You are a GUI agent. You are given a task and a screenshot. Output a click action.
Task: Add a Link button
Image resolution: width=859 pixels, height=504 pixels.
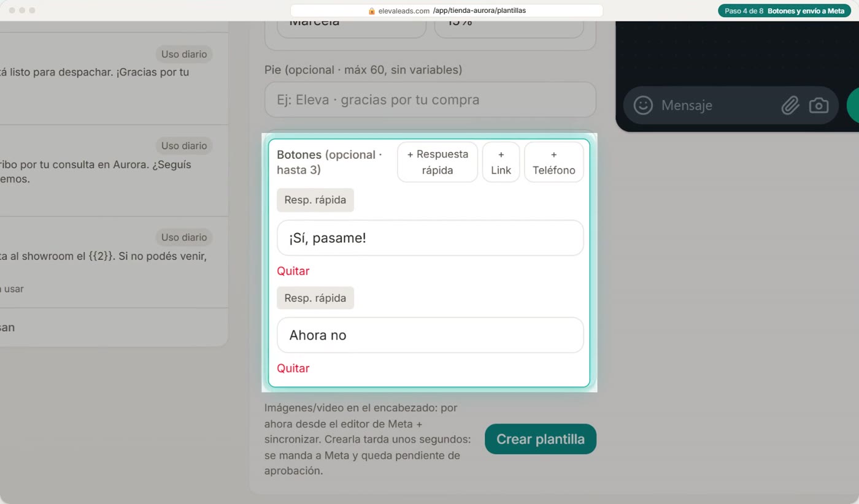501,162
